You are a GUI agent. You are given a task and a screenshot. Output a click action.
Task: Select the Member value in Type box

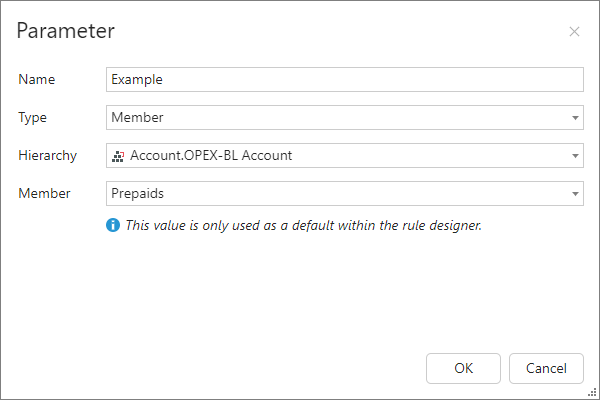[x=137, y=118]
